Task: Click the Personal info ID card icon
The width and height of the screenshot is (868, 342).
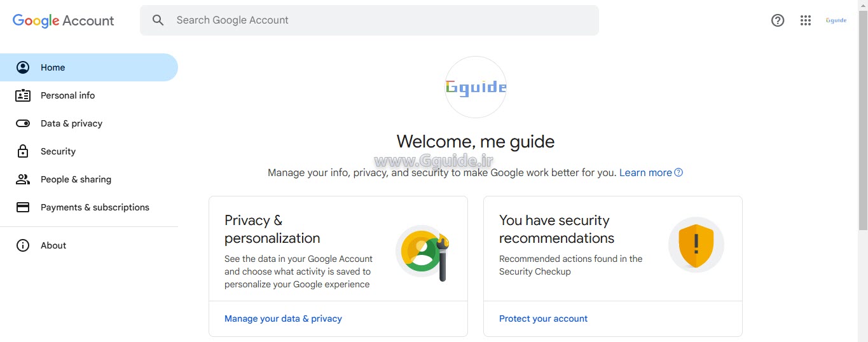Action: pos(23,95)
